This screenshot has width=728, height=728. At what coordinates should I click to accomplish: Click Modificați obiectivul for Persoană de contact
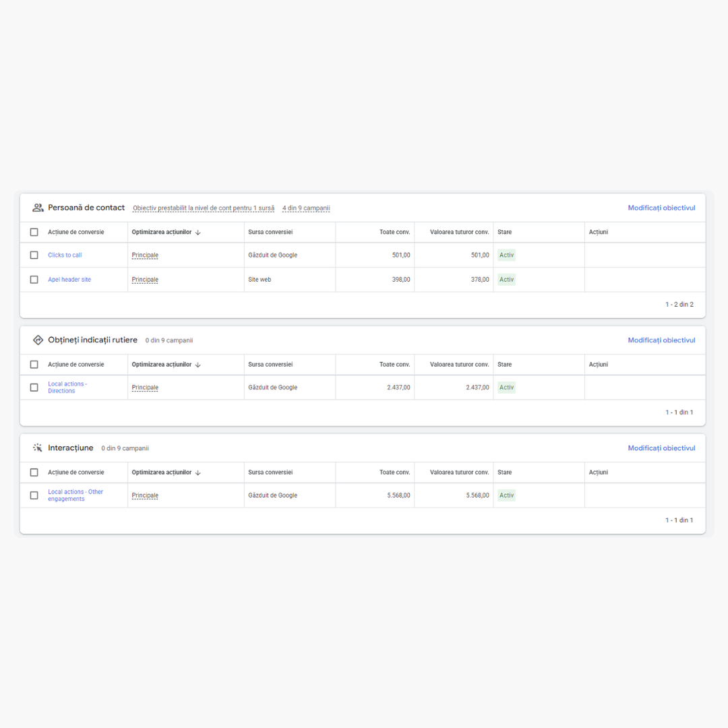point(661,208)
